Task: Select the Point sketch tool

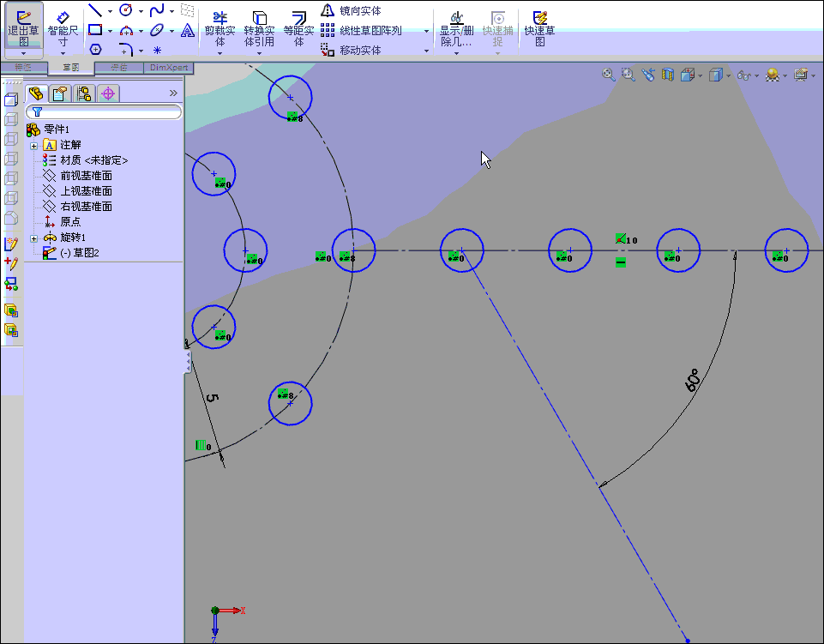Action: coord(157,51)
